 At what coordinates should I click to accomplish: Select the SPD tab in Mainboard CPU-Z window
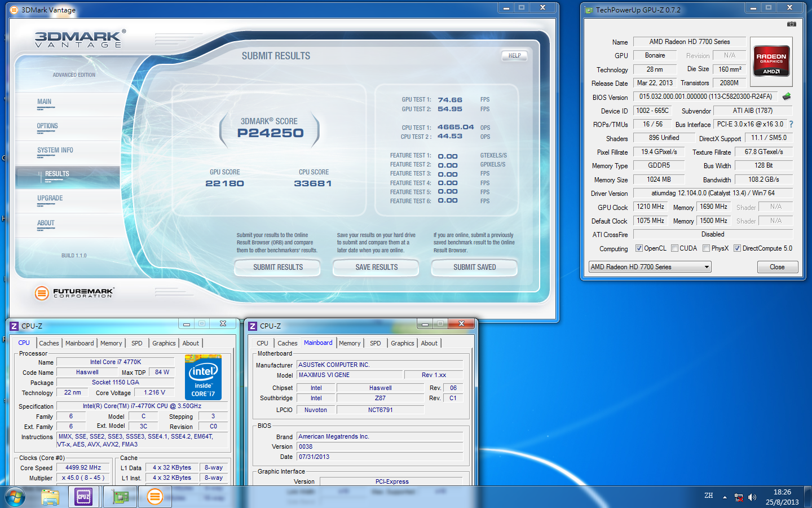click(376, 343)
